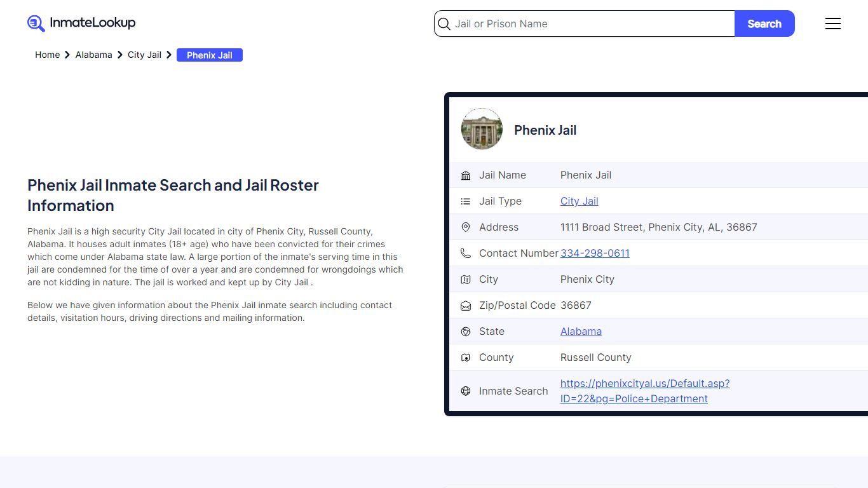868x488 pixels.
Task: Click the search magnifier icon in search box
Action: click(x=445, y=24)
